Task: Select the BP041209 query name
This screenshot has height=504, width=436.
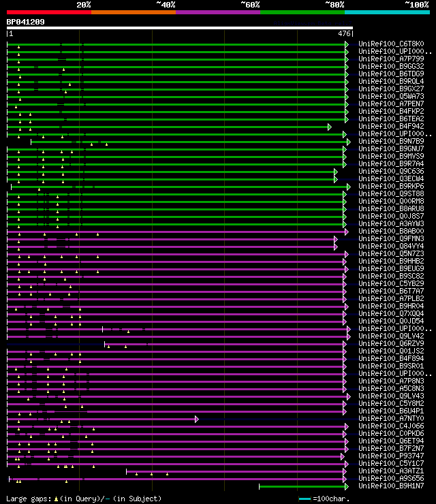Action: click(26, 22)
